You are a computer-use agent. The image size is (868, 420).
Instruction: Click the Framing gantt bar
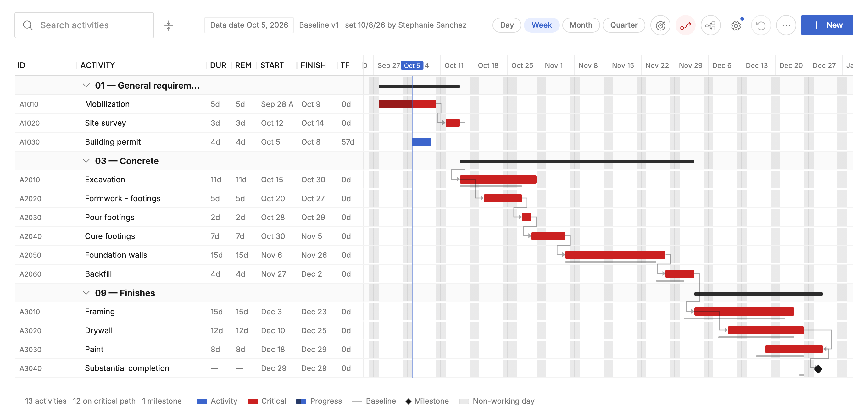[x=744, y=312]
